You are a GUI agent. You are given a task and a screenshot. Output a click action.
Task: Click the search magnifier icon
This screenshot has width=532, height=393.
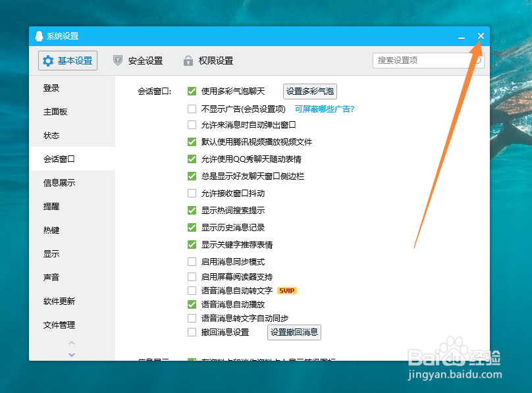(x=478, y=60)
